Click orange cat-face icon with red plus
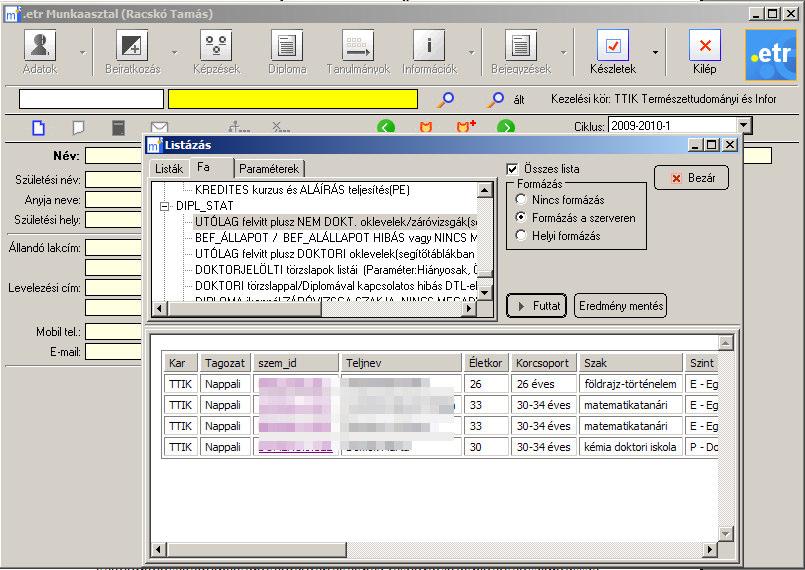Viewport: 805px width, 570px height. pyautogui.click(x=466, y=126)
